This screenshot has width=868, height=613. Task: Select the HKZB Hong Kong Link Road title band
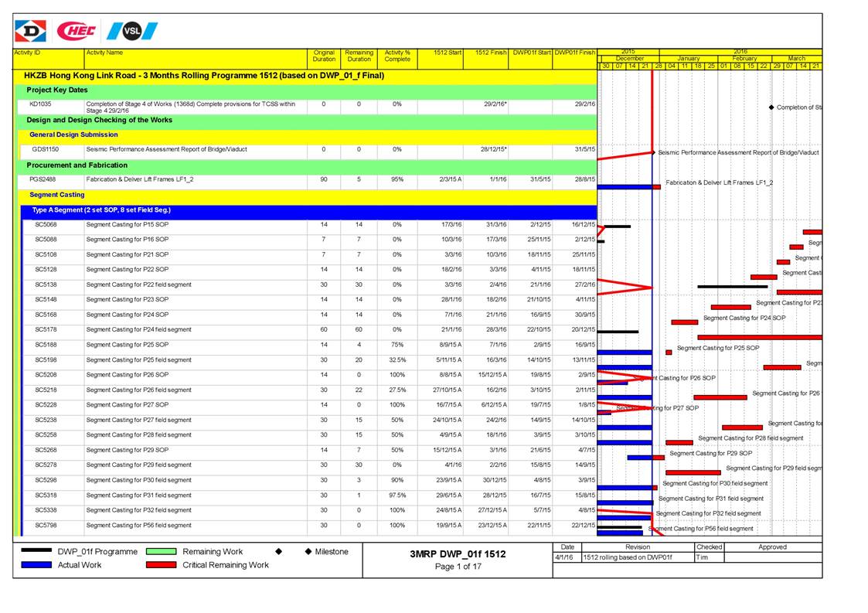(305, 76)
